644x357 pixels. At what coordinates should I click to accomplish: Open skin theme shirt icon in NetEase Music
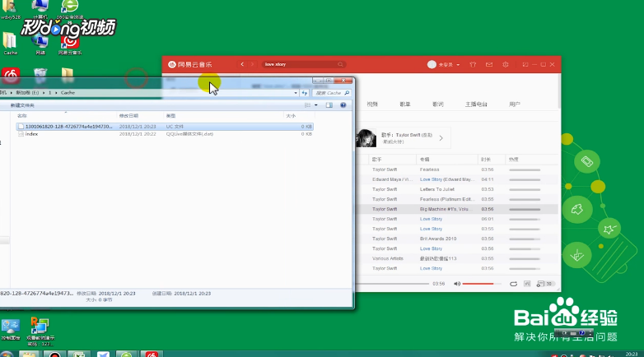click(473, 64)
